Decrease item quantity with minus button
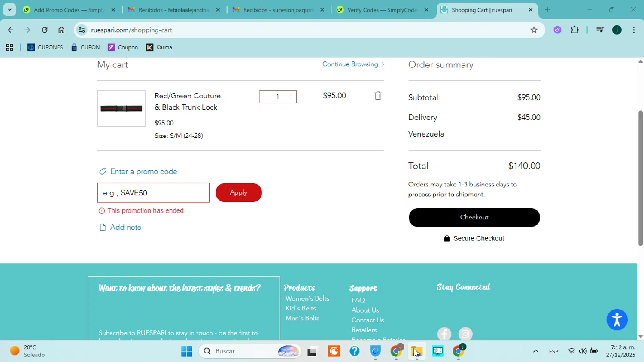This screenshot has height=362, width=644. (265, 97)
